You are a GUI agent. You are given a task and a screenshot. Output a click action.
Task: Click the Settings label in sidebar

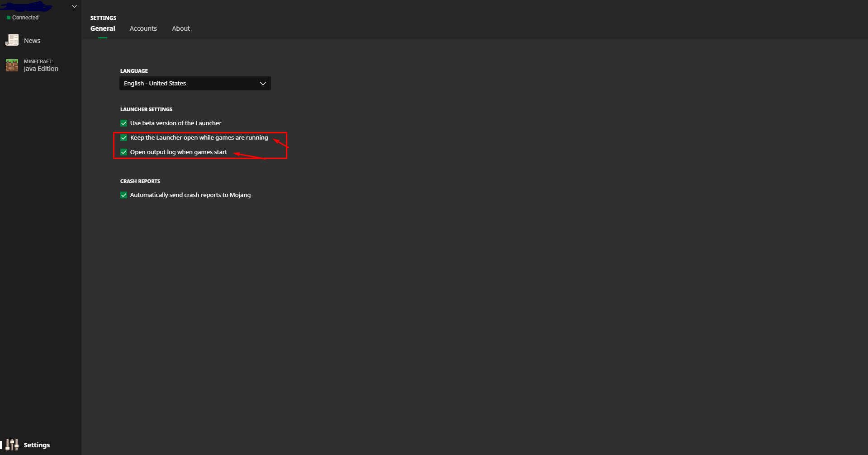[37, 445]
